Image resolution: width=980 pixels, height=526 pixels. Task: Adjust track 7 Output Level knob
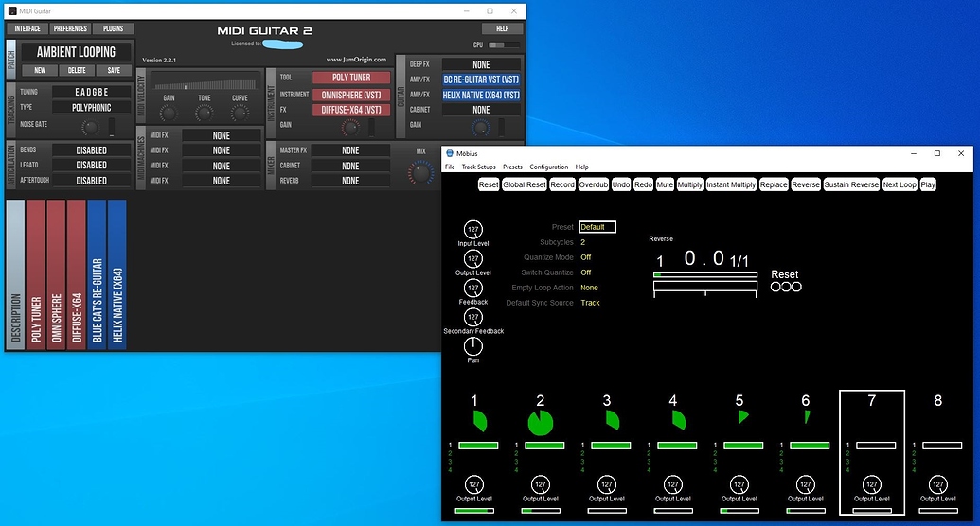point(871,484)
